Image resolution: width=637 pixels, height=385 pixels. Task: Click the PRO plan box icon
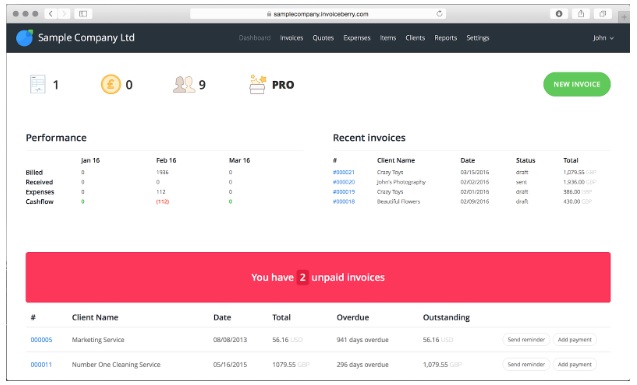(257, 84)
